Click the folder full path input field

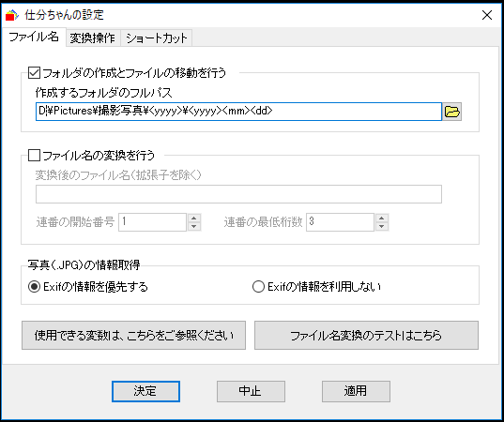(x=238, y=112)
